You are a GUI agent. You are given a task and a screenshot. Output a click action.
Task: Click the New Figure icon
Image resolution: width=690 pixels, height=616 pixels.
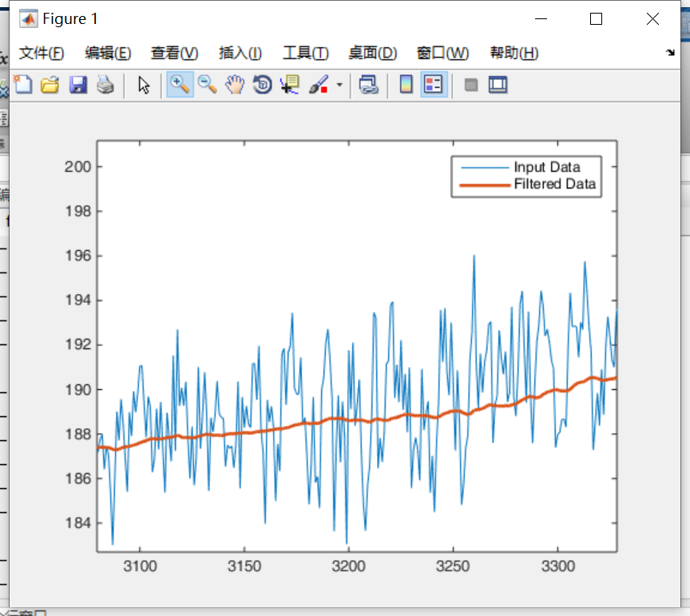tap(23, 85)
